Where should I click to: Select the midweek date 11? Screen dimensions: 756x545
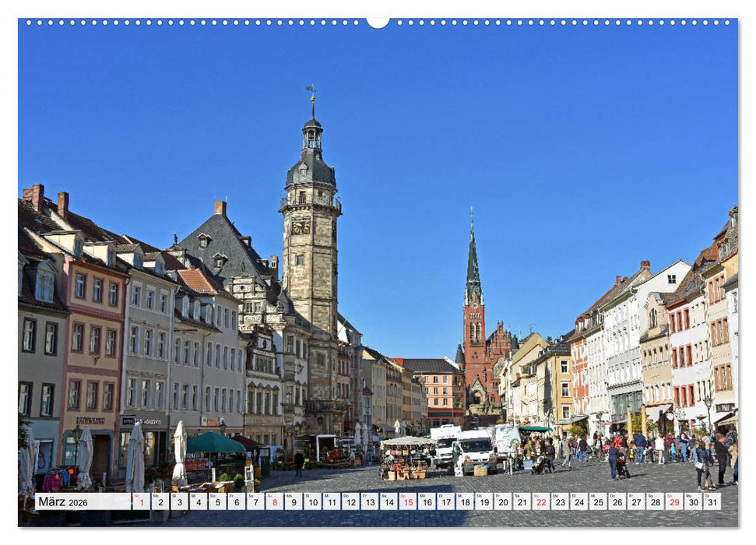tap(331, 503)
